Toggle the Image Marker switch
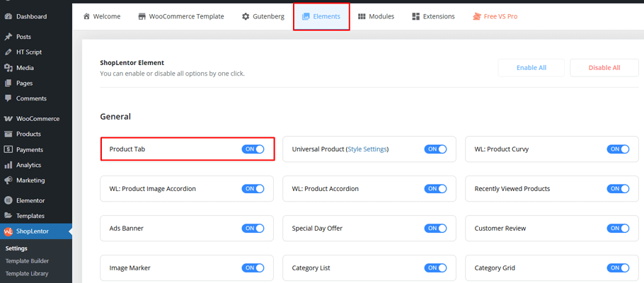 coord(253,268)
